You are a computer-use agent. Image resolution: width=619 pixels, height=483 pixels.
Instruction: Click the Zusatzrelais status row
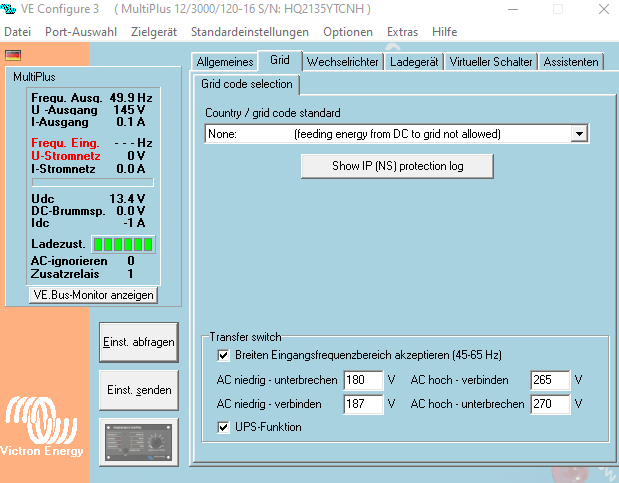click(83, 274)
